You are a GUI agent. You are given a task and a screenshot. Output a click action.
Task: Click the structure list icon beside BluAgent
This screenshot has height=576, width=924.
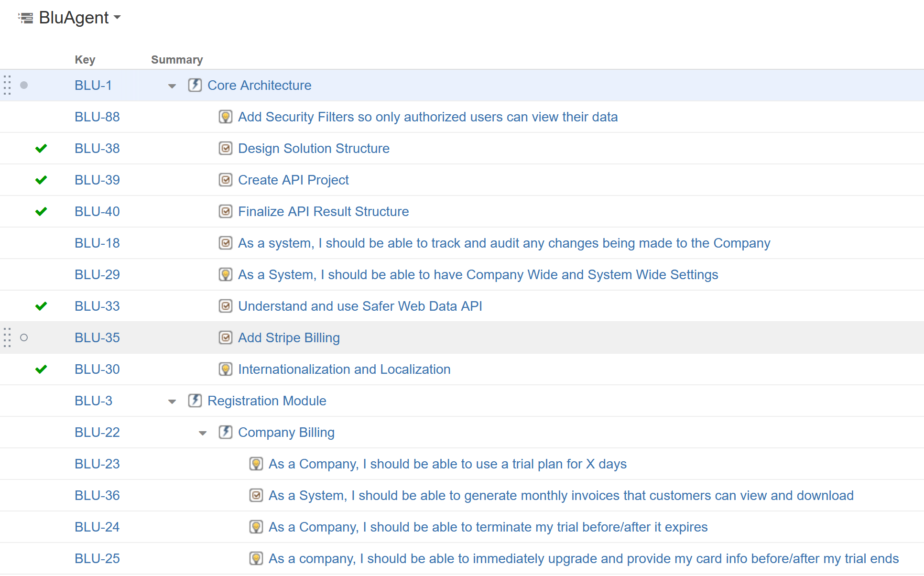click(26, 18)
